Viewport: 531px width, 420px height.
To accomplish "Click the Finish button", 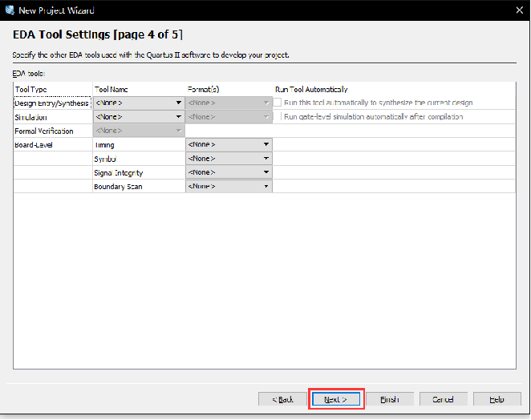I will tap(390, 399).
